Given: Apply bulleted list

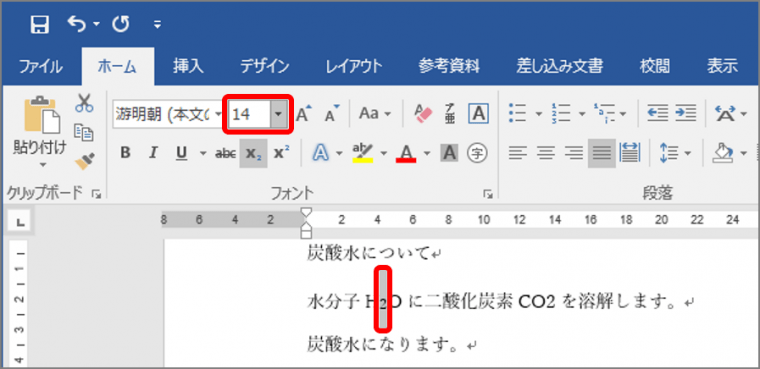Looking at the screenshot, I should point(518,114).
